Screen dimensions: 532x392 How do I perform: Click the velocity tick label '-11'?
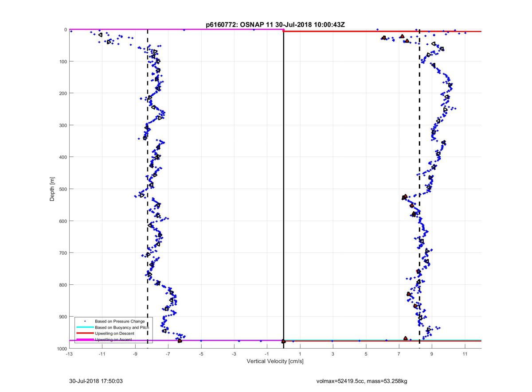102,354
